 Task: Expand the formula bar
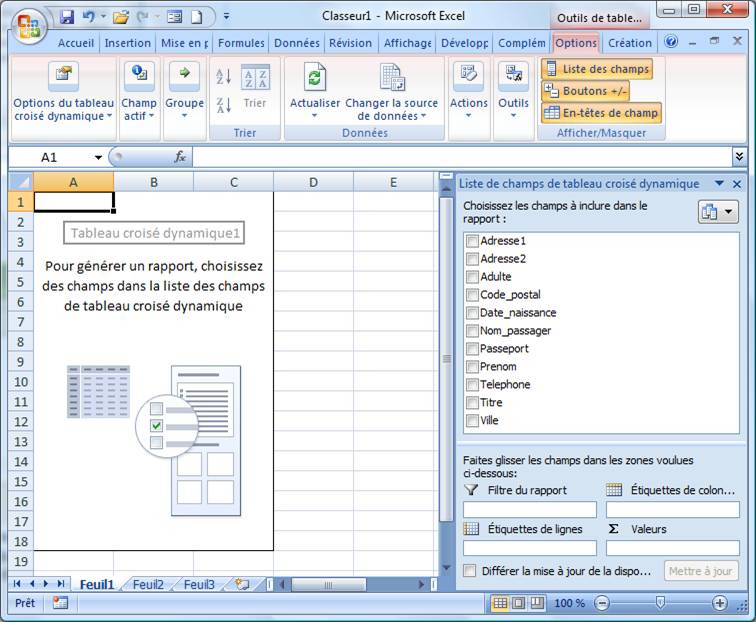739,156
